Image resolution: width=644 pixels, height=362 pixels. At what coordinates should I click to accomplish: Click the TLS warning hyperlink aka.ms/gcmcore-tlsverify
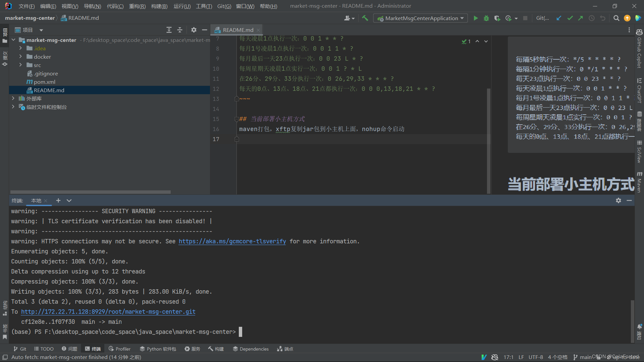tap(232, 241)
